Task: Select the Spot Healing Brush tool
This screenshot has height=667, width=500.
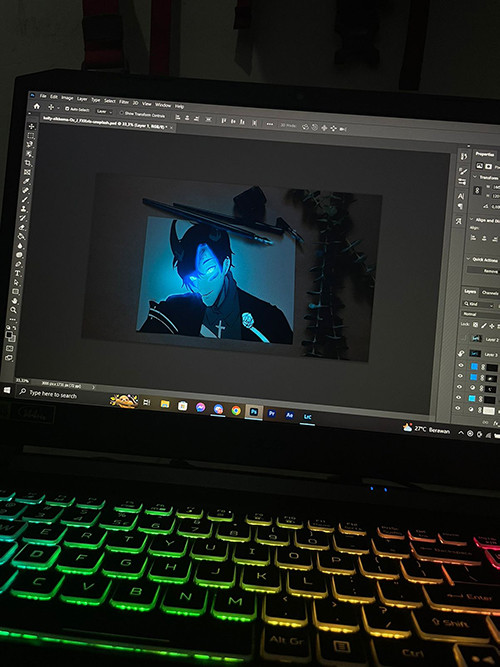Action: [26, 191]
